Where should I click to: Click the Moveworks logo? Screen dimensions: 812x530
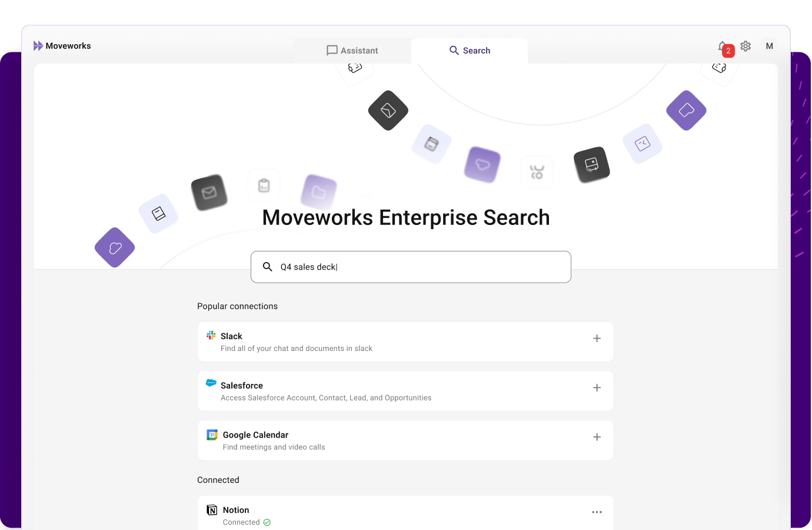click(x=62, y=45)
